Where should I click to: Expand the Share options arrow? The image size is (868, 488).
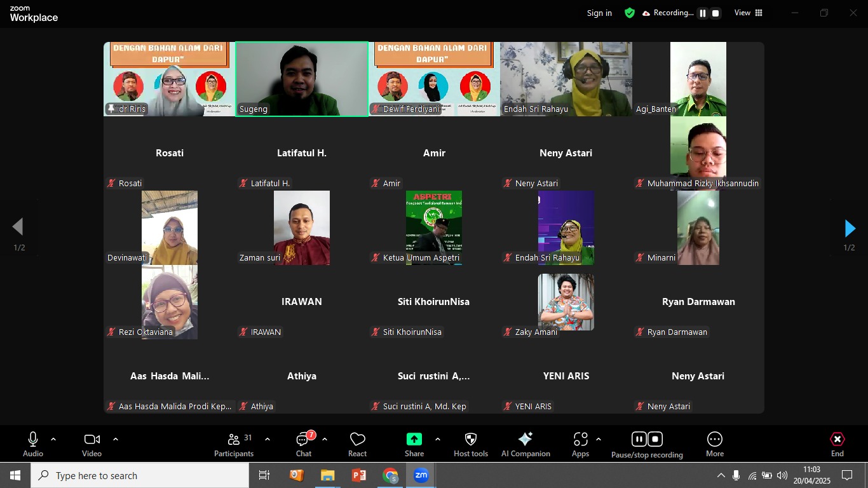[x=437, y=439]
